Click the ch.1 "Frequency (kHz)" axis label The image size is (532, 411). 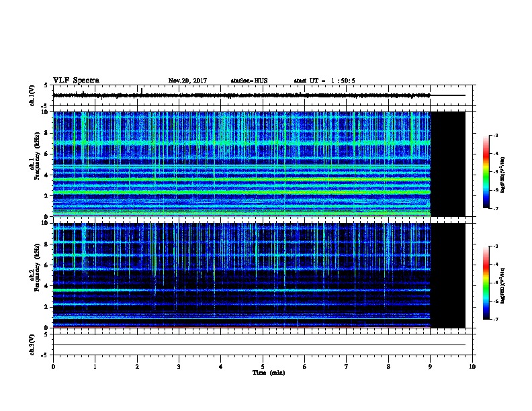[37, 156]
